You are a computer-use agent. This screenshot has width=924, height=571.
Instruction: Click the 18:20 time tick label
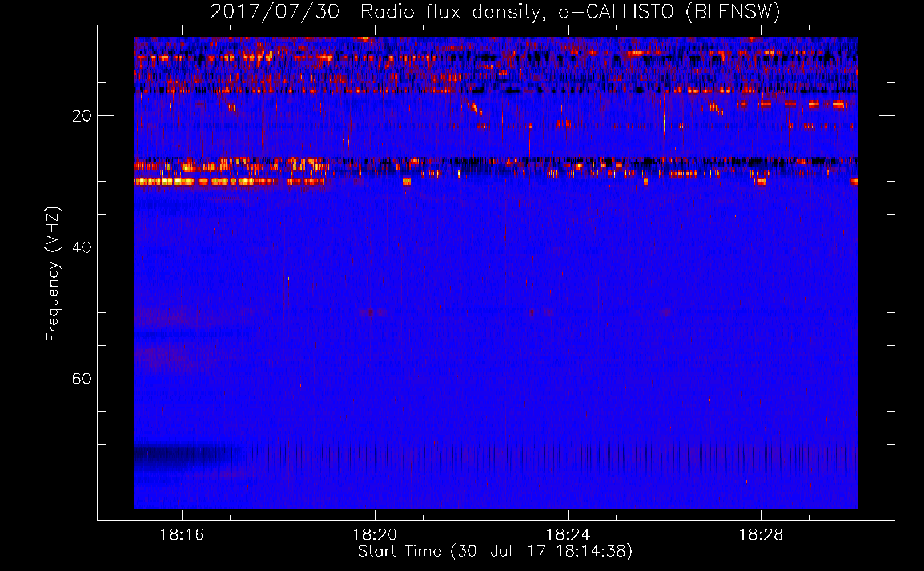pyautogui.click(x=375, y=535)
